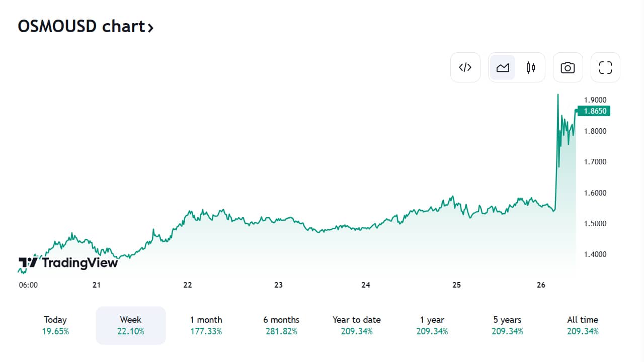
Task: Open the OSMOUSD chart heading link
Action: pos(86,26)
